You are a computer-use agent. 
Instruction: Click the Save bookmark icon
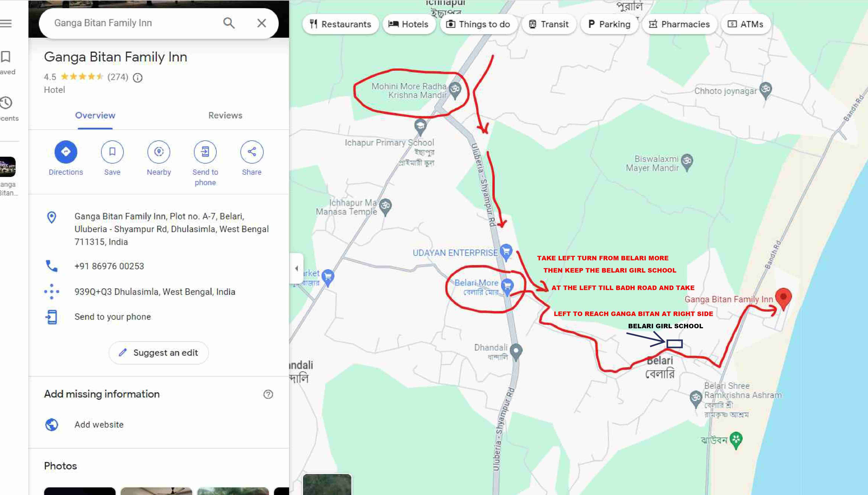pos(112,152)
